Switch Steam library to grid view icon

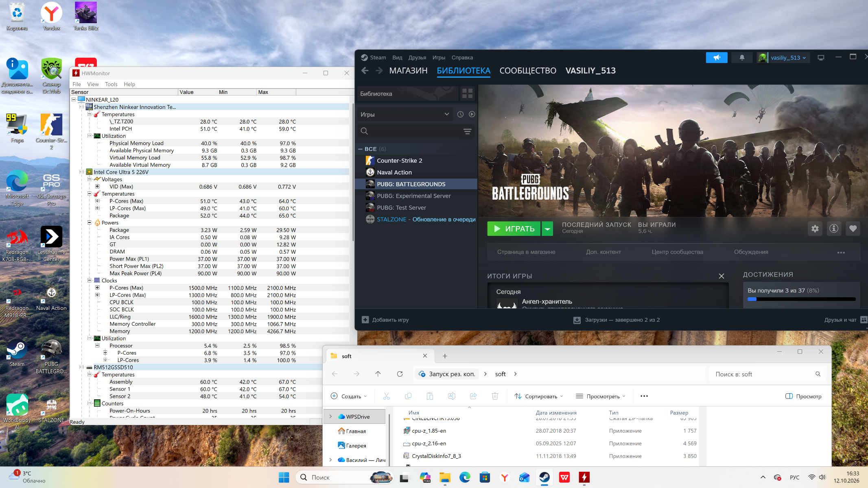pyautogui.click(x=467, y=94)
